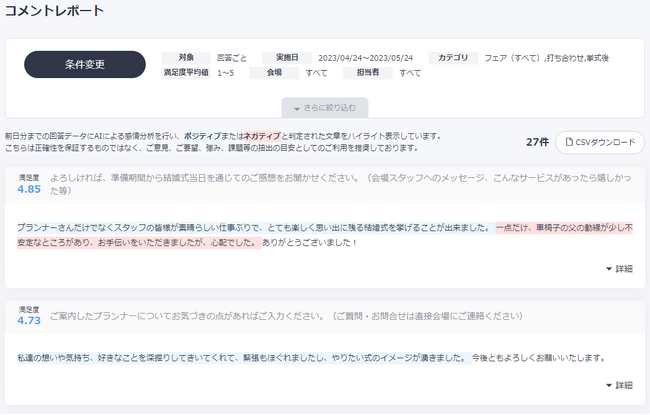Download the report via CSVダウンロード
The image size is (650, 415).
coord(599,142)
